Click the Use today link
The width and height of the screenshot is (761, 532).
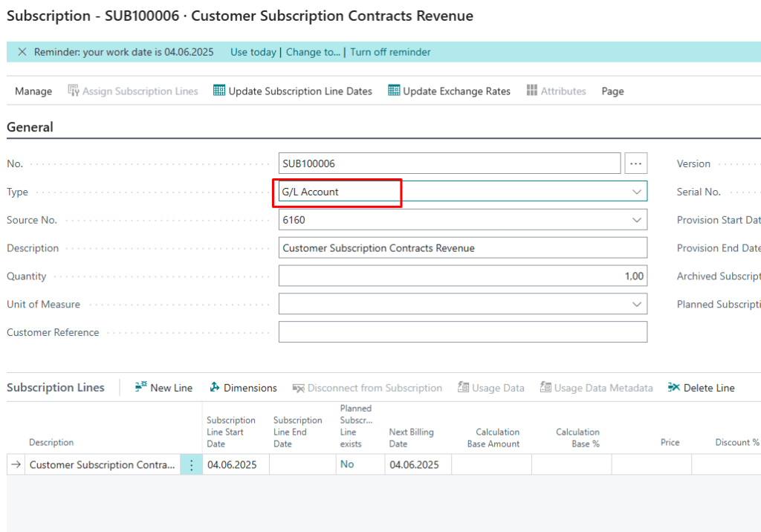253,52
